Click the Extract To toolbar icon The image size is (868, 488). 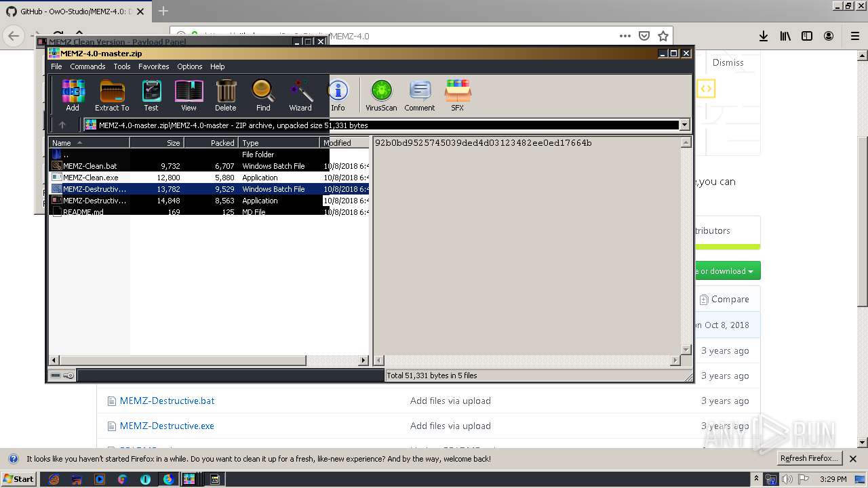click(x=112, y=95)
